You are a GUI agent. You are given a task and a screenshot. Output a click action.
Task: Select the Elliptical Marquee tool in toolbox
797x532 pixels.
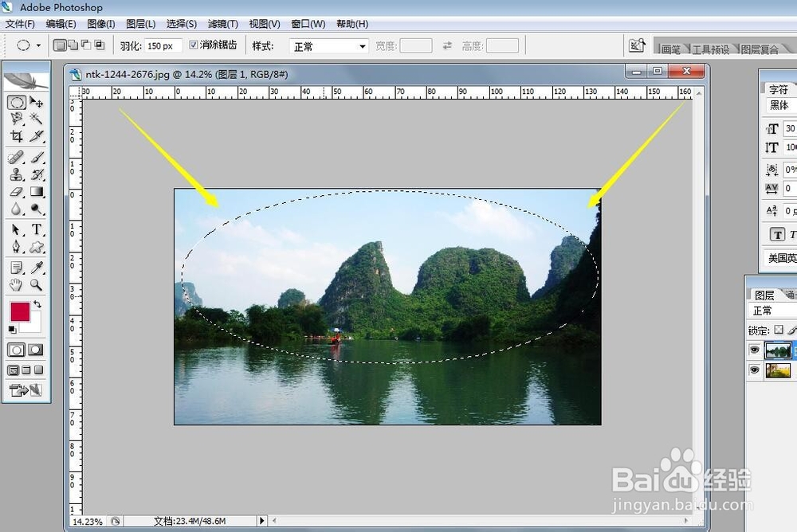click(16, 102)
